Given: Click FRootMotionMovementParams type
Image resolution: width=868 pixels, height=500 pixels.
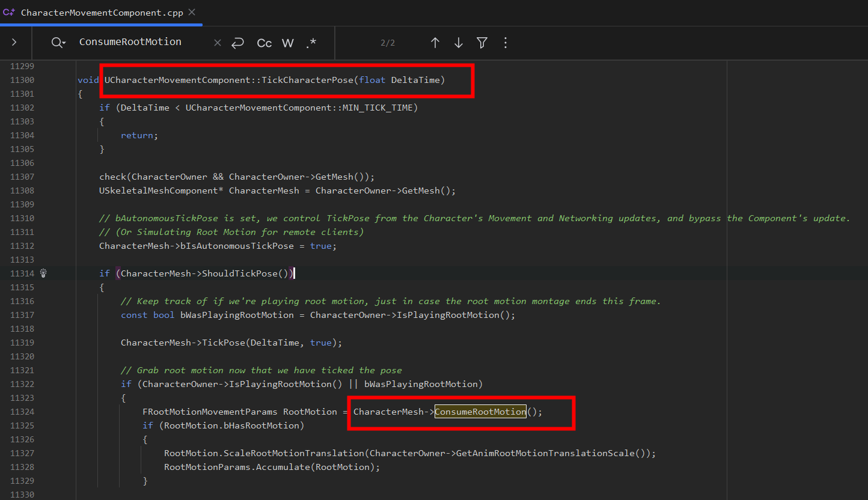Looking at the screenshot, I should 210,412.
